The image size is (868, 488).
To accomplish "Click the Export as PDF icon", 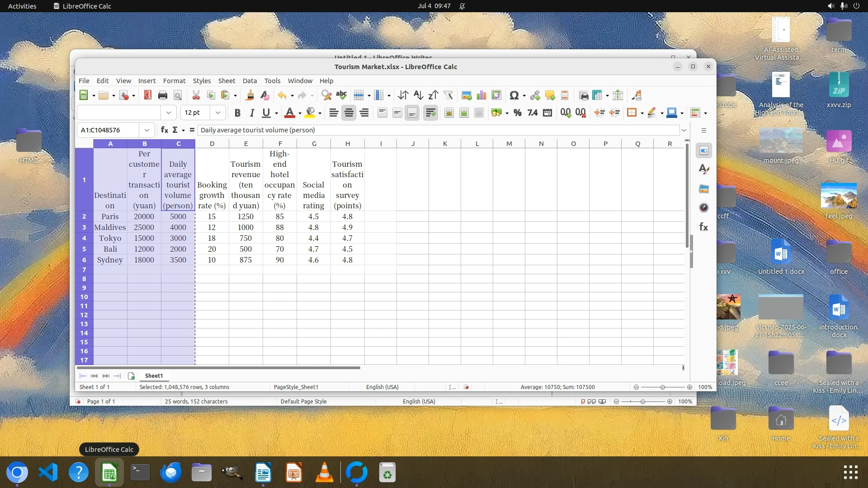I will (x=147, y=95).
